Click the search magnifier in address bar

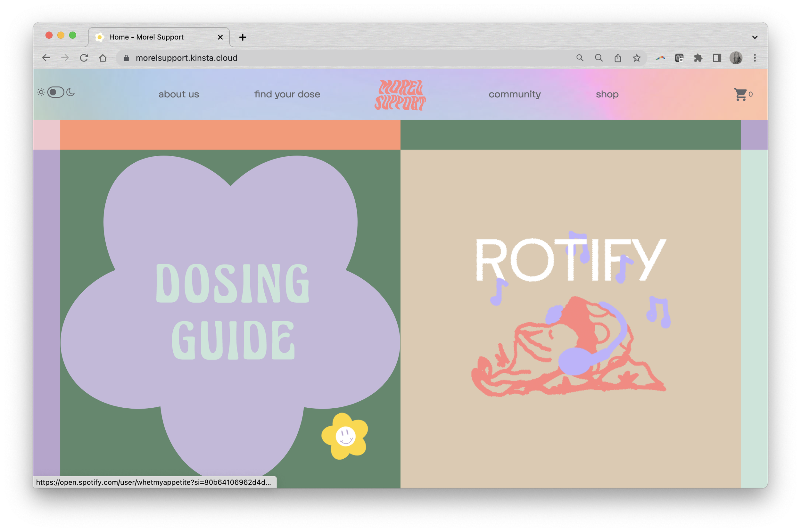tap(580, 58)
